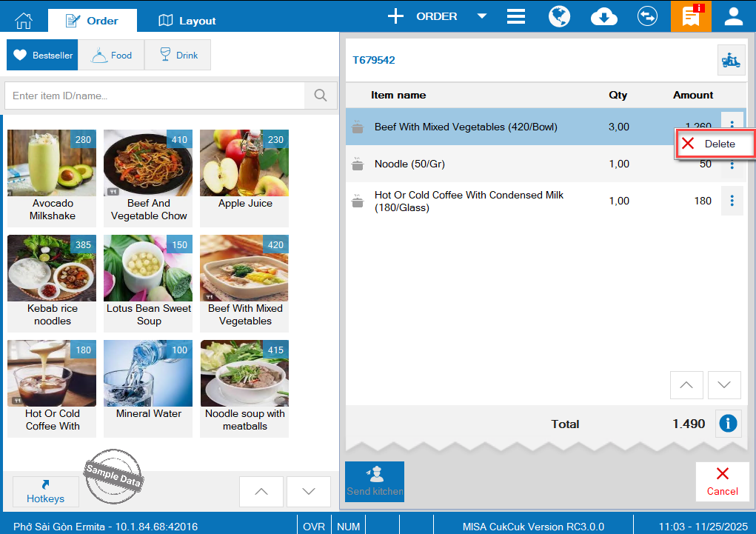Switch to the Layout tab
756x534 pixels.
click(187, 21)
